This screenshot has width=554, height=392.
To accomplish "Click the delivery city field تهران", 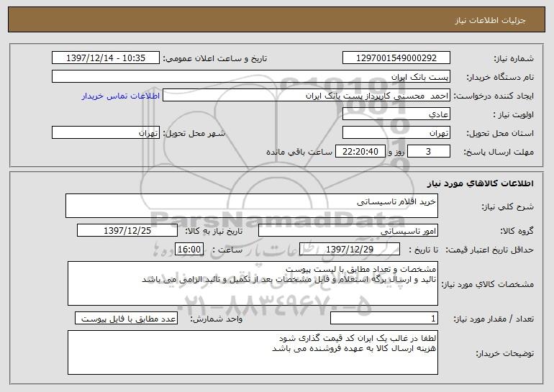I will pyautogui.click(x=106, y=133).
